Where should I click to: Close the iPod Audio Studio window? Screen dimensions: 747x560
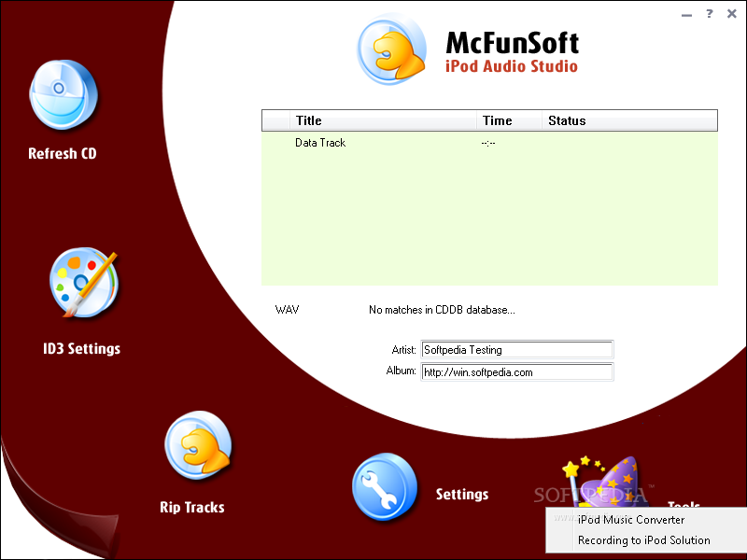click(732, 14)
